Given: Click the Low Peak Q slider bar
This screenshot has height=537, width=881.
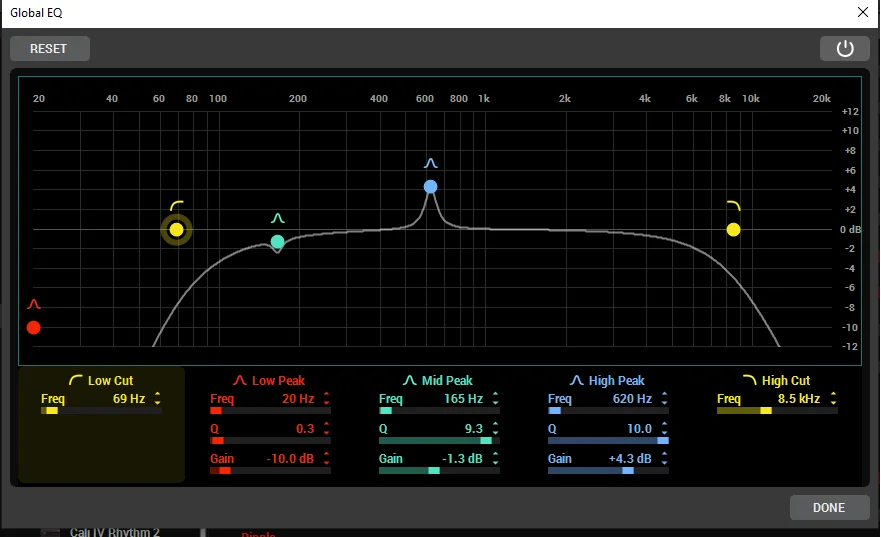Looking at the screenshot, I should [270, 441].
